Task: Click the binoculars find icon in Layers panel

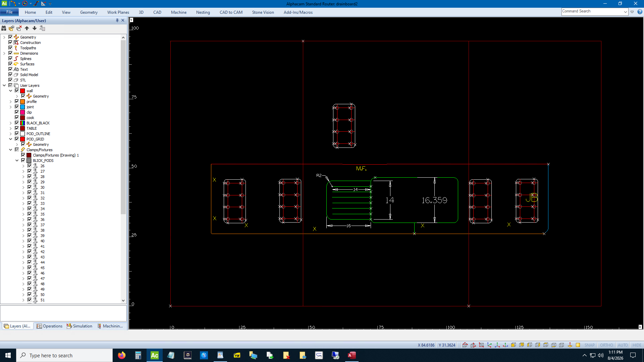Action: point(4,28)
